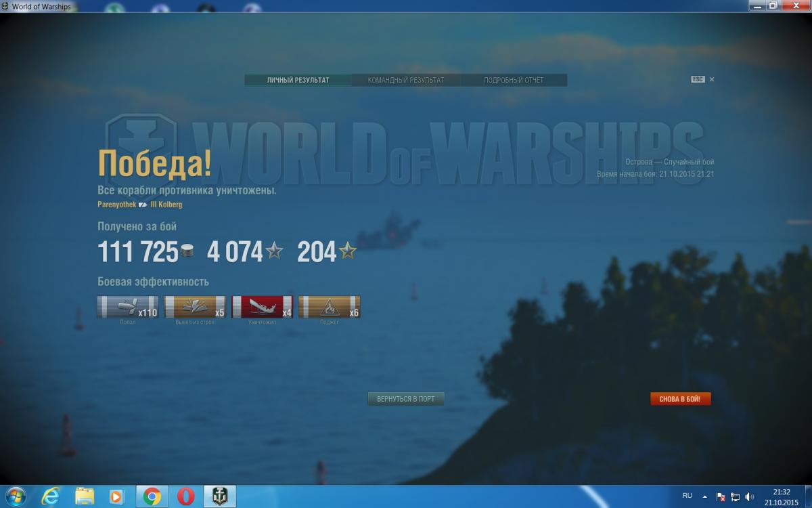
Task: Click the World of Warships taskbar icon
Action: tap(221, 496)
